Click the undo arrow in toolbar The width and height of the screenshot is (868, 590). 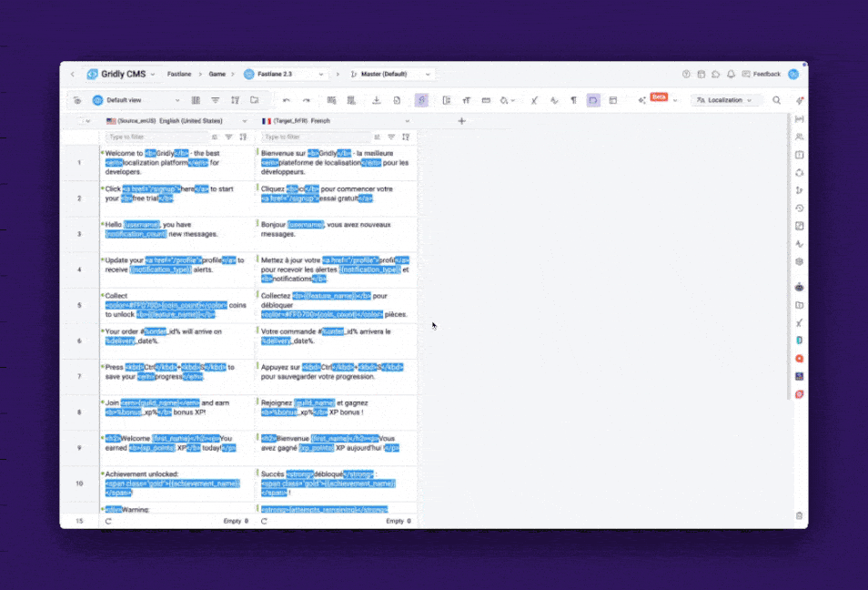(x=287, y=100)
